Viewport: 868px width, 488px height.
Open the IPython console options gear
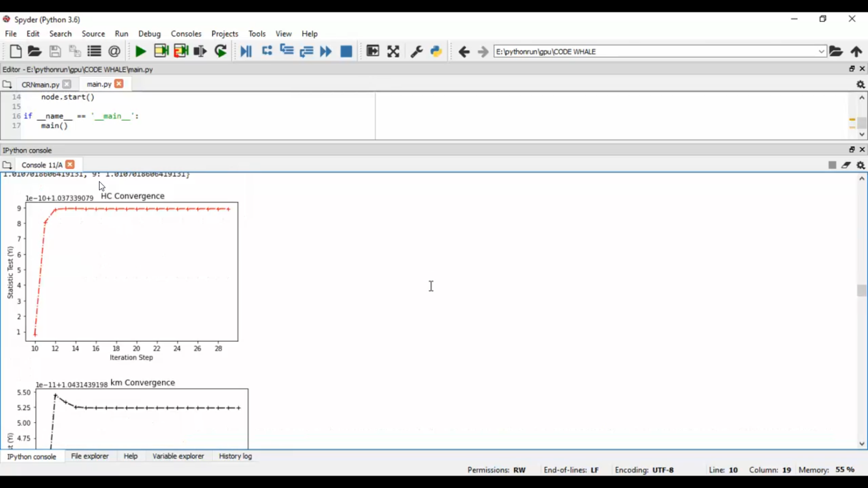point(860,165)
